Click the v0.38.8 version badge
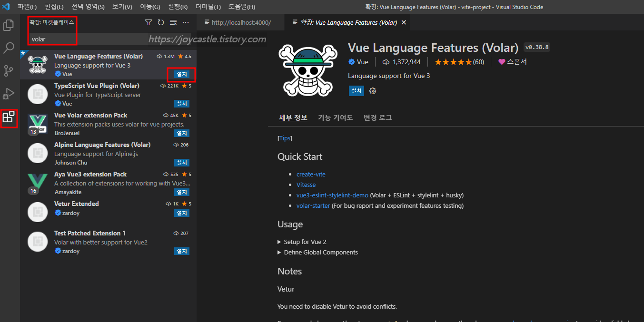 click(x=537, y=47)
